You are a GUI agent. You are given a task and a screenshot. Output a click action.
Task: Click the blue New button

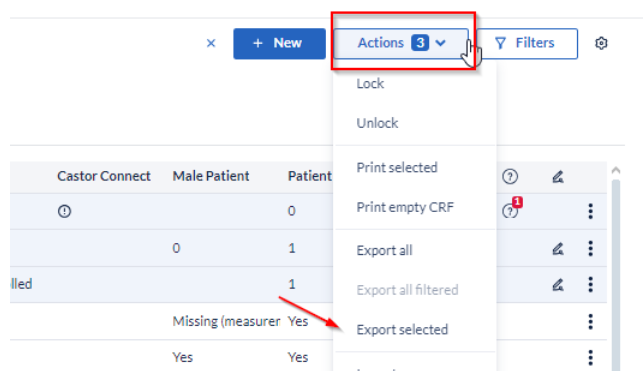(279, 44)
